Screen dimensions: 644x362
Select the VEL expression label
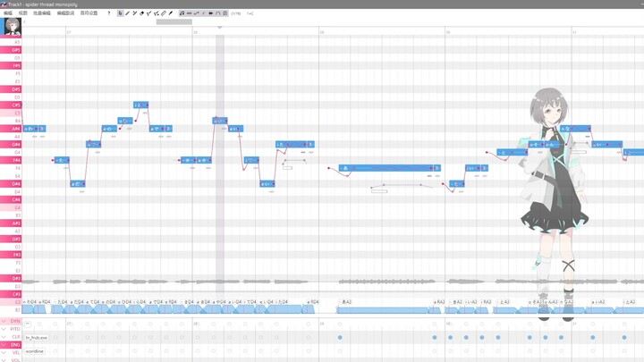tap(16, 352)
